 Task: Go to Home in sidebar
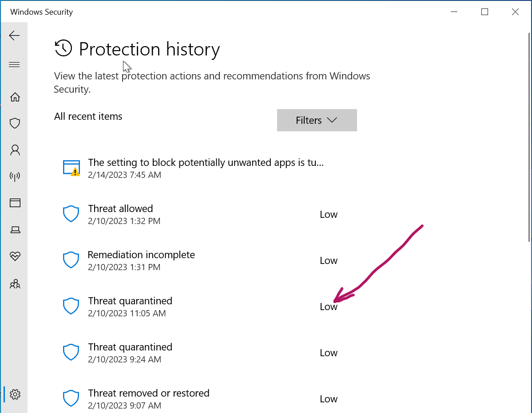[x=15, y=97]
